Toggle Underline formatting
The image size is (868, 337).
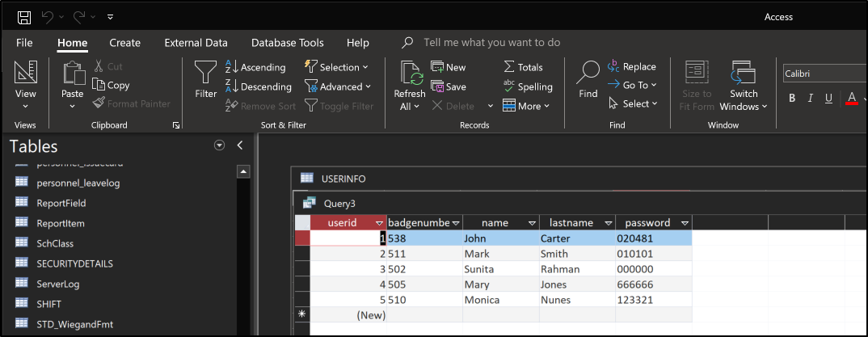828,99
